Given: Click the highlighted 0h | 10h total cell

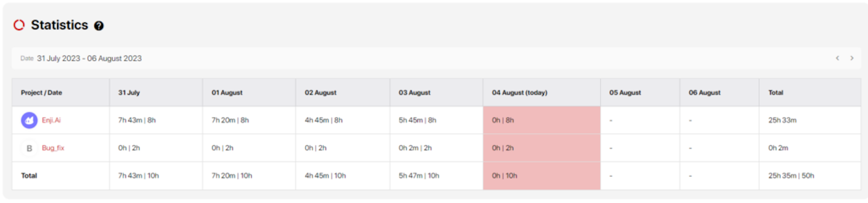Looking at the screenshot, I should click(x=542, y=175).
